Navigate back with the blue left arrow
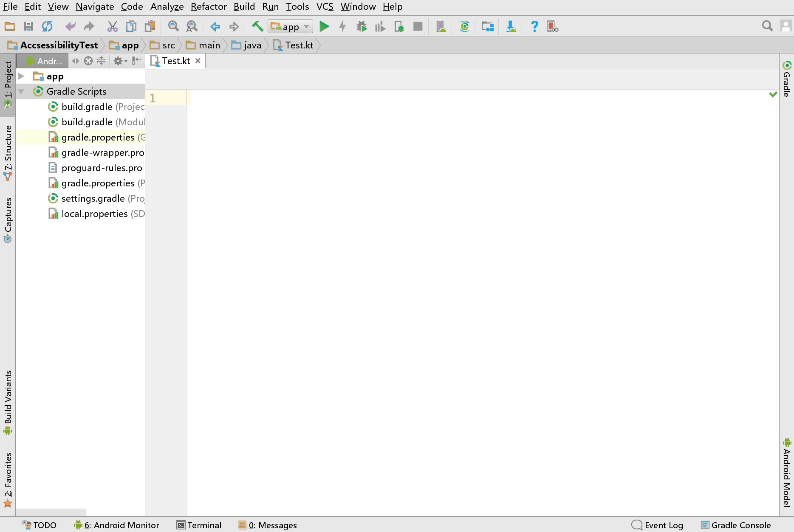794x532 pixels. (215, 27)
